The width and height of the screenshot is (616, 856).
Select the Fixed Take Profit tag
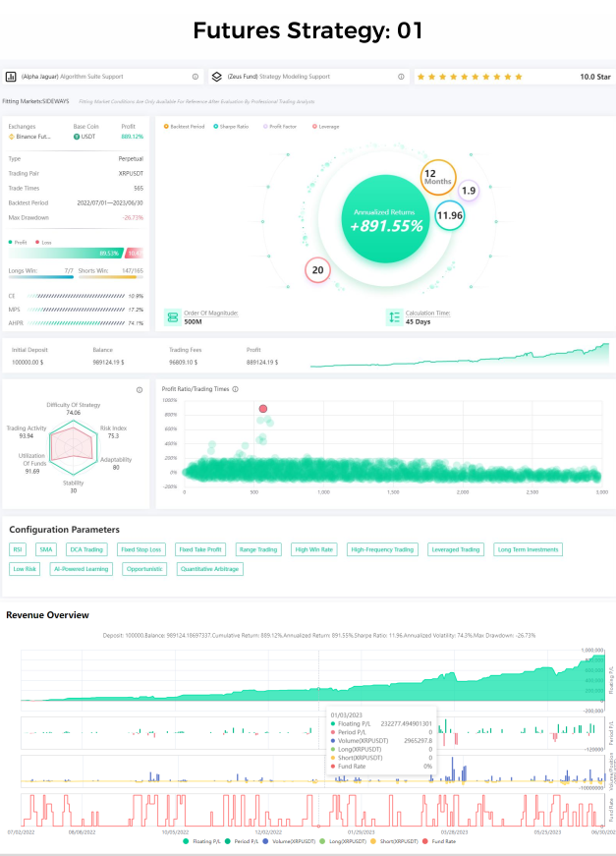200,549
